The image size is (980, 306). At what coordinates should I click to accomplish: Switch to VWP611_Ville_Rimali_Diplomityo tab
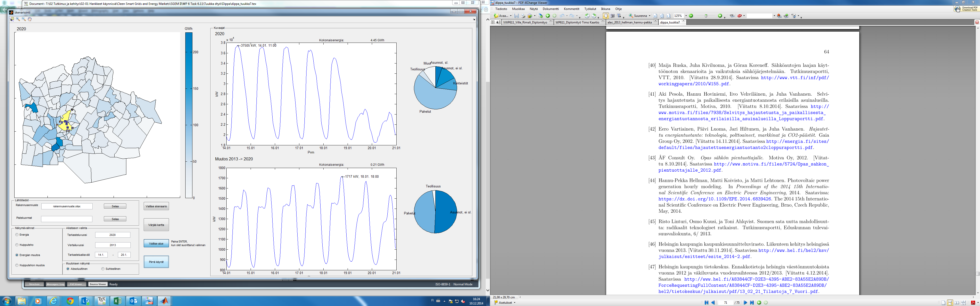click(x=525, y=22)
